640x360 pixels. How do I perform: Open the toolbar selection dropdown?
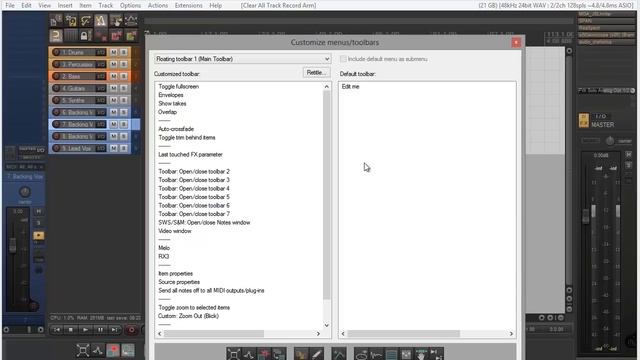coord(242,59)
